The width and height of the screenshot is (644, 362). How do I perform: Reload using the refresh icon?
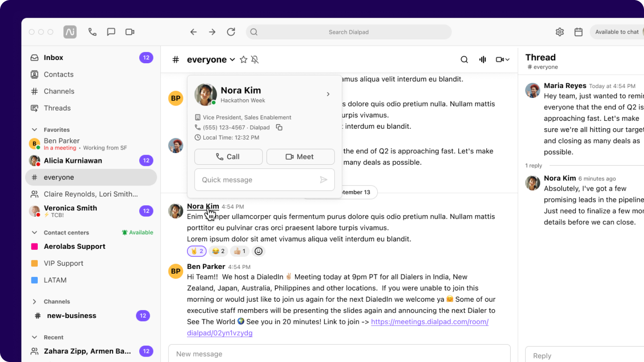pyautogui.click(x=231, y=32)
